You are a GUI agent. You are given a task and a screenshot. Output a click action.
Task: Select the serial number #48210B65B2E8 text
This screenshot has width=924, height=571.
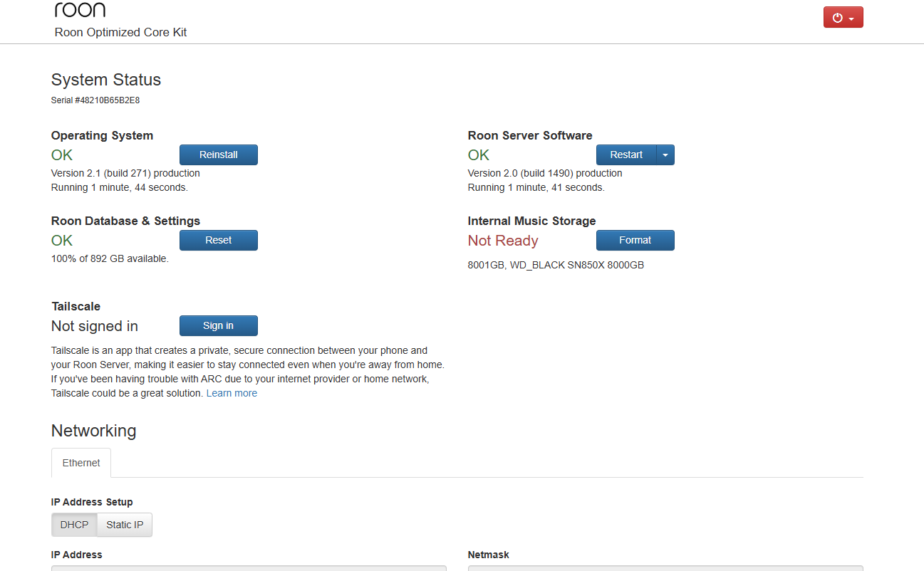point(106,100)
